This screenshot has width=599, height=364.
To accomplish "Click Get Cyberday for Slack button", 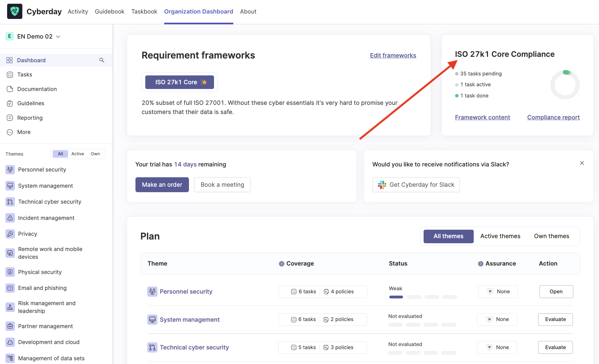I will (x=416, y=185).
